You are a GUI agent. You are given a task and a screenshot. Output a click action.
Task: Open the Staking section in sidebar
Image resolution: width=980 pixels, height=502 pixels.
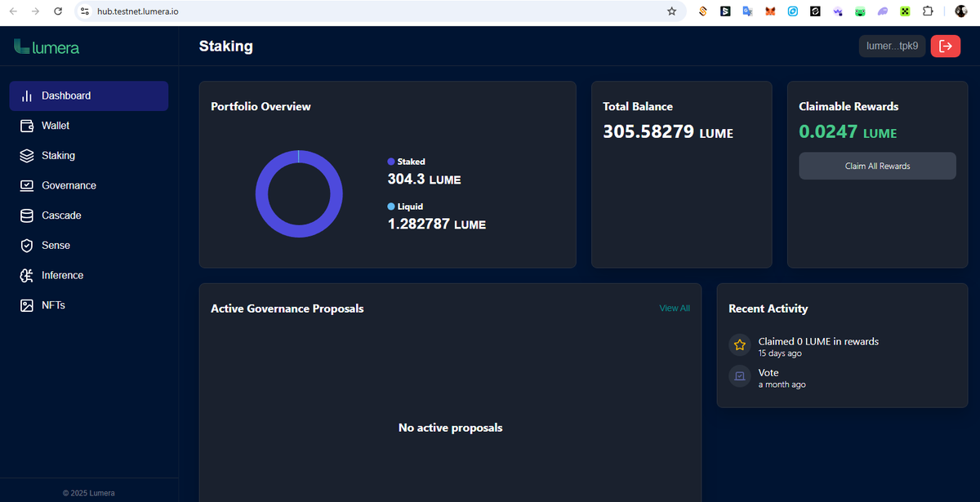(88, 155)
